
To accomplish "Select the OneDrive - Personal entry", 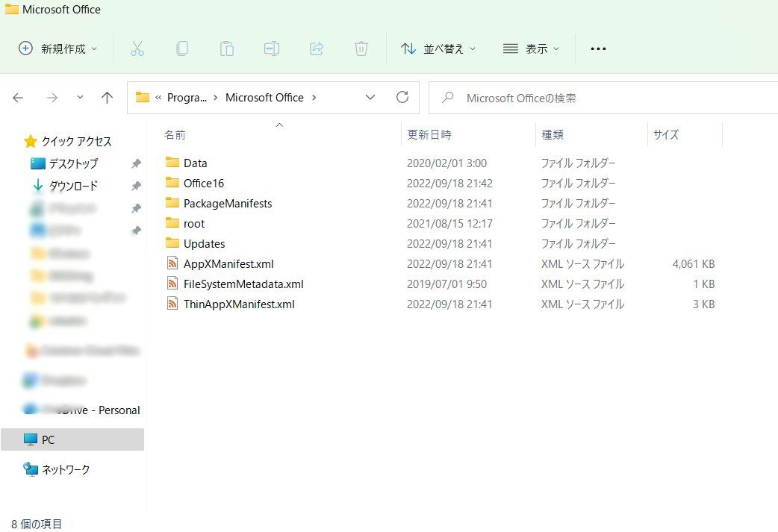I will [x=81, y=410].
